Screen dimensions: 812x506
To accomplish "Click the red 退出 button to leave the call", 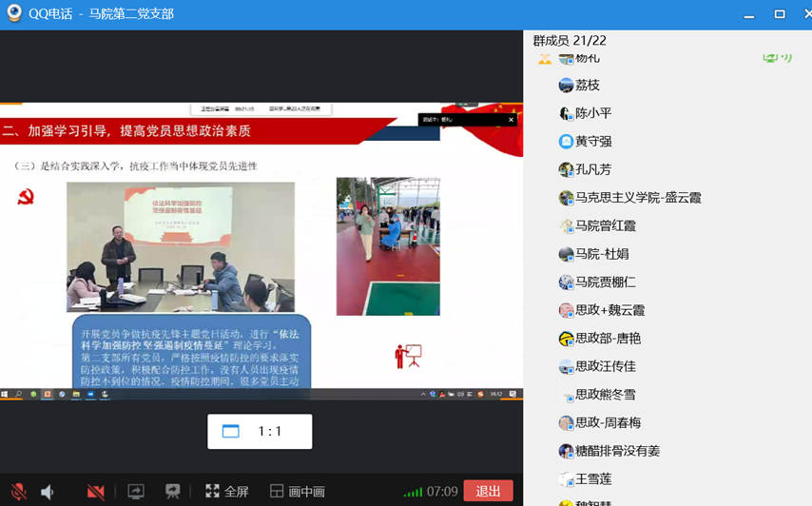I will tap(488, 491).
